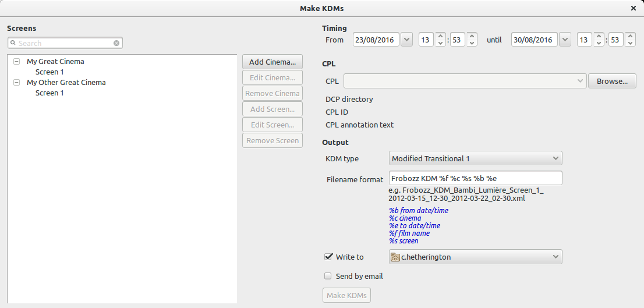Click the 'CPL annotation text' label
The image size is (644, 308).
(359, 125)
